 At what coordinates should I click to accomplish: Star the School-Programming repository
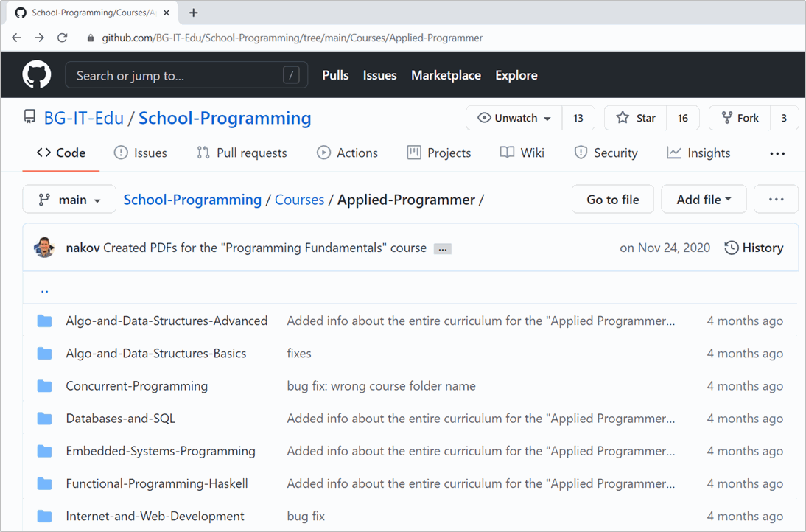coord(636,118)
